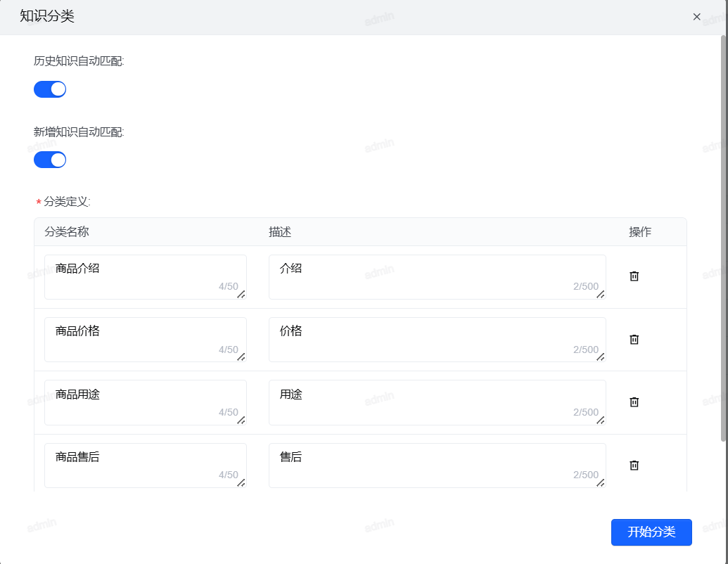The image size is (728, 564).
Task: Click the dialog's vertical scrollbar
Action: click(724, 239)
